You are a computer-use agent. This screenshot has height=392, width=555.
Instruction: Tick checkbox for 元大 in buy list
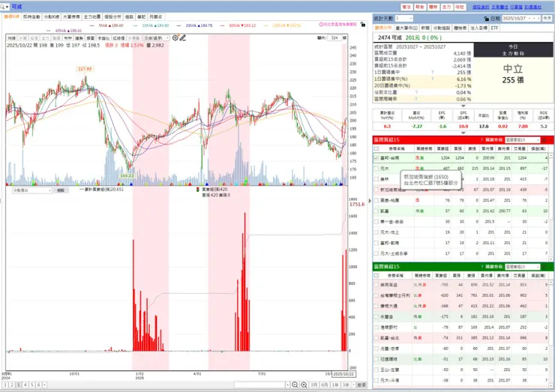376,169
